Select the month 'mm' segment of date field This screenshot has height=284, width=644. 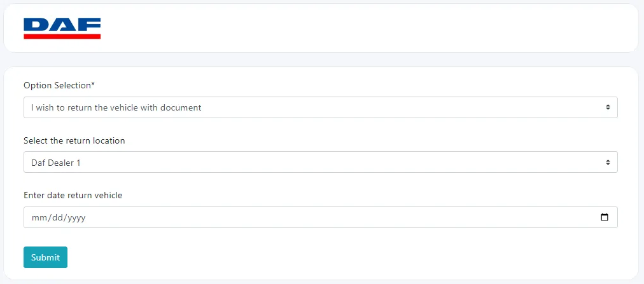coord(39,218)
